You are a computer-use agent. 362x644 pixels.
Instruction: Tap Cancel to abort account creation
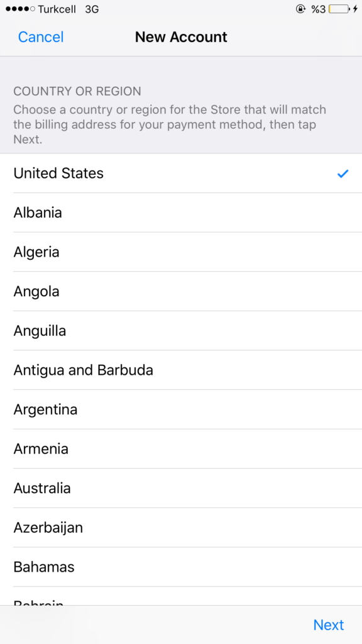click(x=41, y=37)
